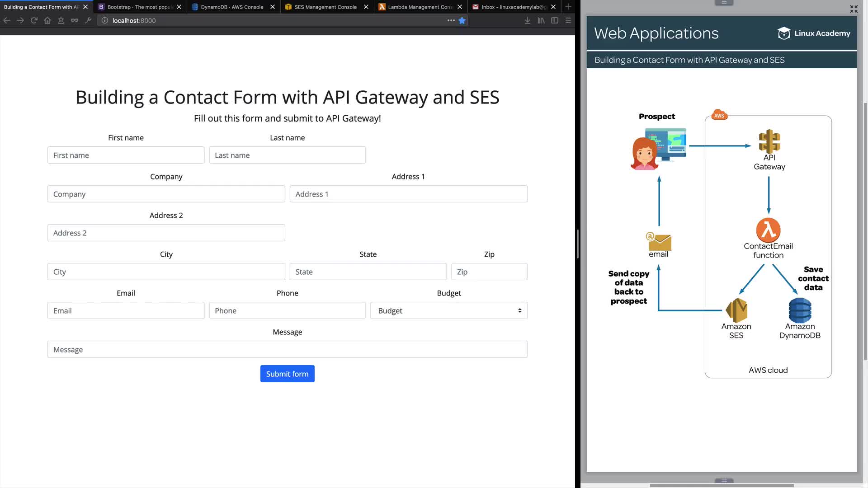Click the blue bookmark star icon
This screenshot has width=868, height=488.
pos(462,20)
